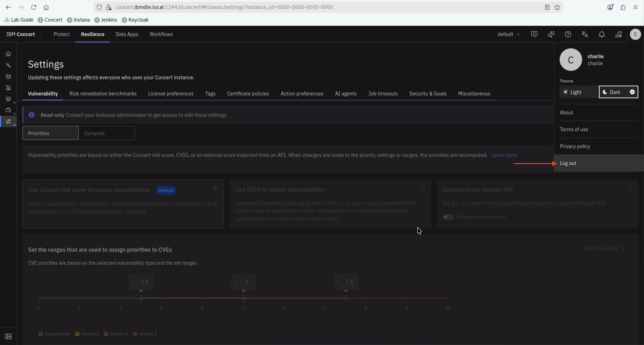Screen dimensions: 644x345
Task: Switch to Risk remediation benchmarks tab
Action: [x=103, y=93]
